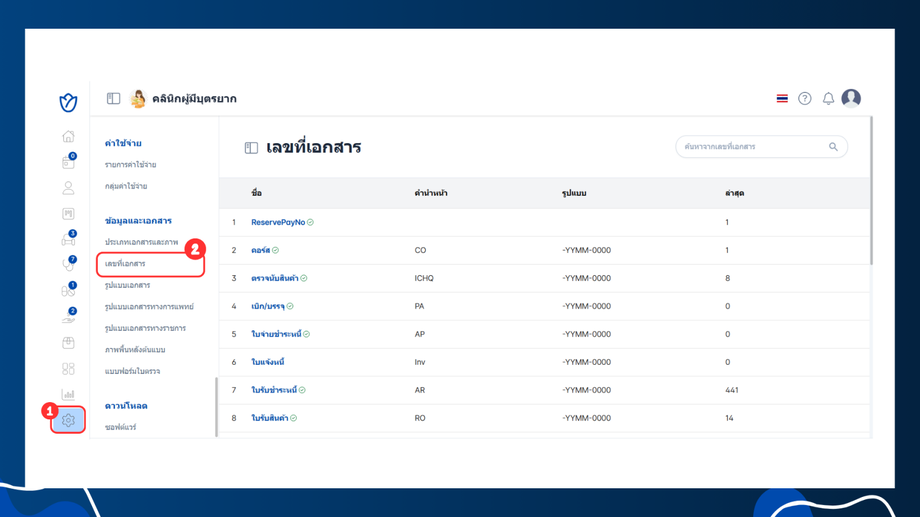Open the ใบจ่ายชำระหนี้ document link

(x=276, y=334)
